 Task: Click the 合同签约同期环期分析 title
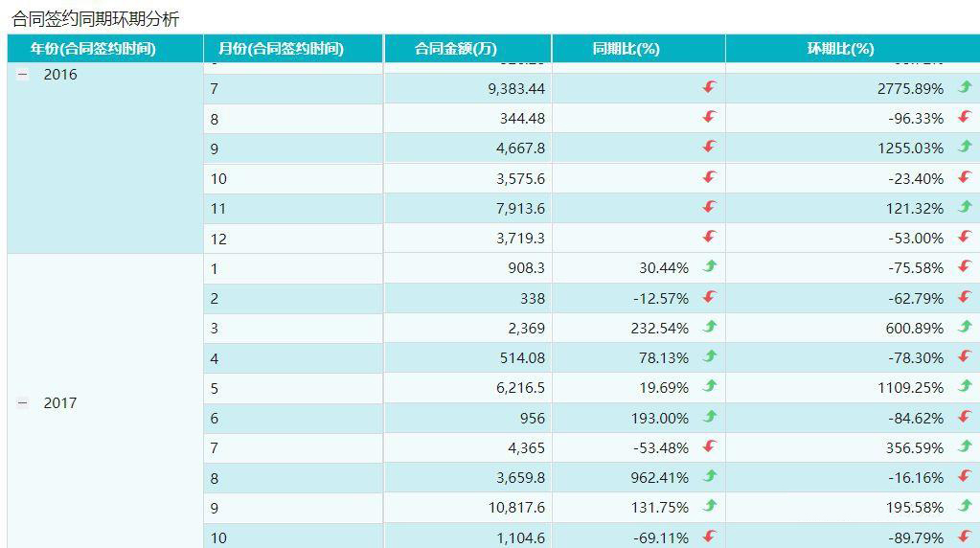coord(96,19)
